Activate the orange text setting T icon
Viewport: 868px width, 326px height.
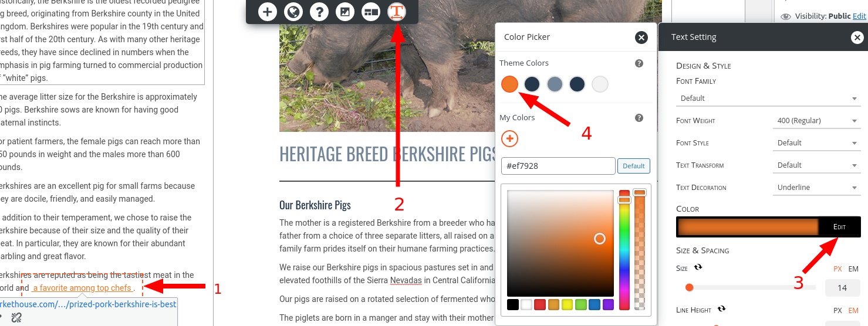pos(397,11)
